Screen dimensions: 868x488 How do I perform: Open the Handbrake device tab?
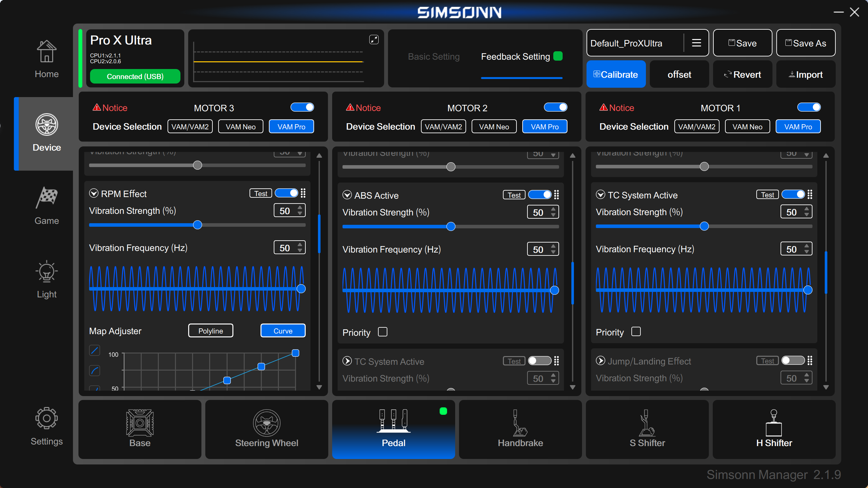520,429
